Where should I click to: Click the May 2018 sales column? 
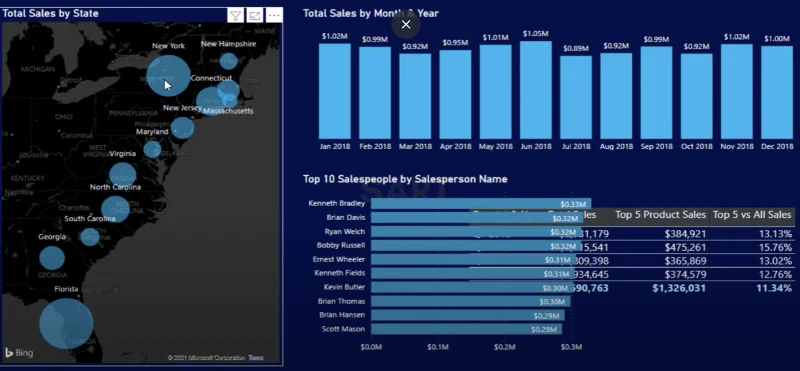point(495,91)
